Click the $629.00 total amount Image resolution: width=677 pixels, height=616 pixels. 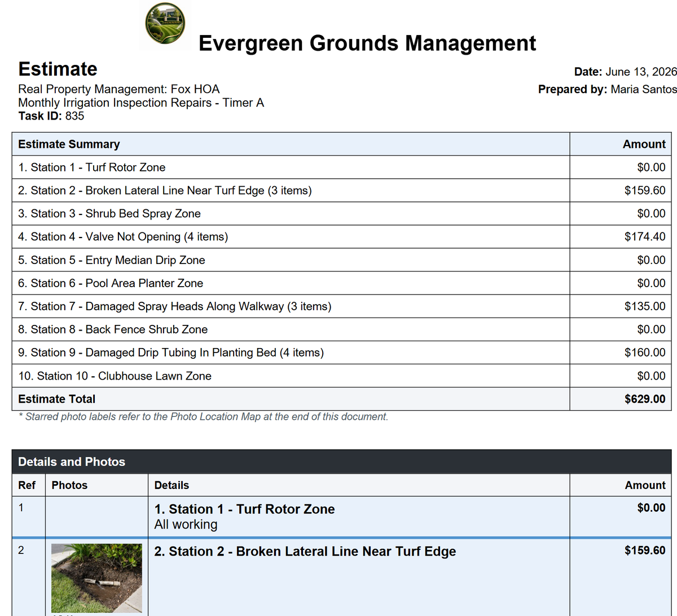[645, 399]
